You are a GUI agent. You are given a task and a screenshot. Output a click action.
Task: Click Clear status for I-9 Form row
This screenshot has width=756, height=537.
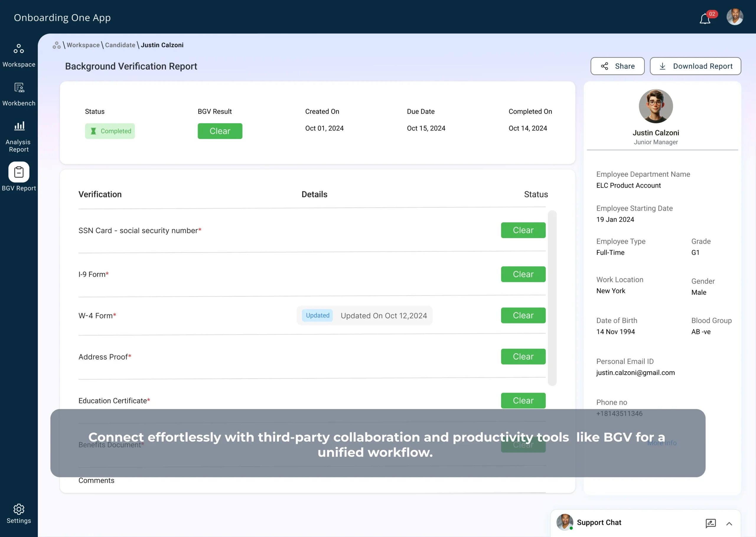[x=523, y=274]
